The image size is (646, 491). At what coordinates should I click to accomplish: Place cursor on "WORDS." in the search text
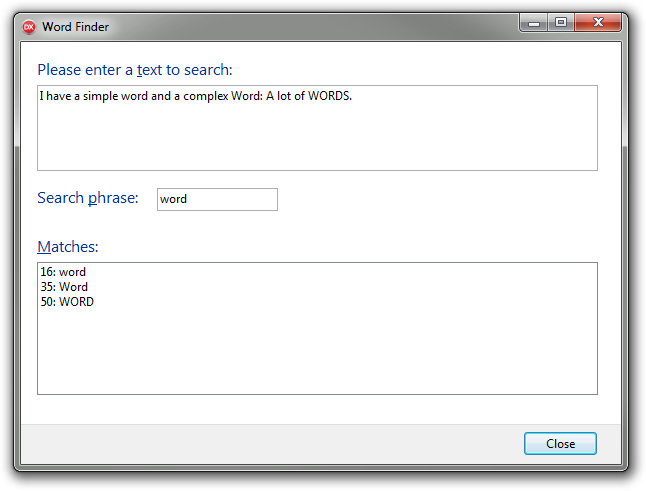[329, 97]
